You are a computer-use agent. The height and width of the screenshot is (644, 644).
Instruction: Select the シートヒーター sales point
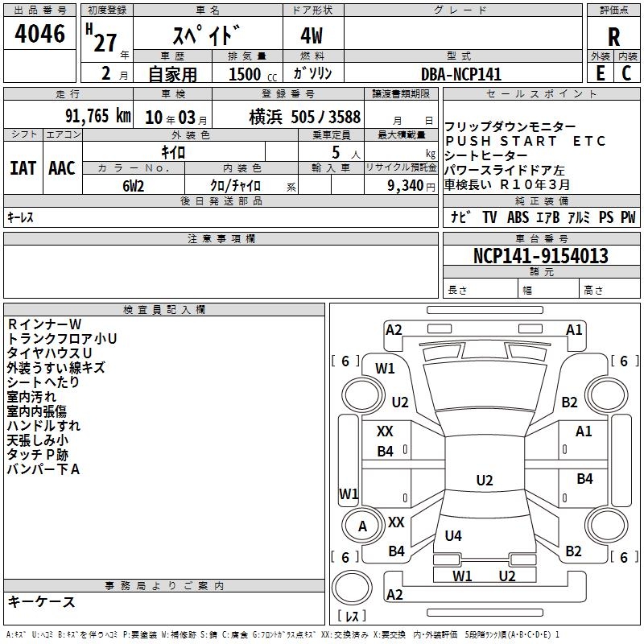(x=486, y=155)
